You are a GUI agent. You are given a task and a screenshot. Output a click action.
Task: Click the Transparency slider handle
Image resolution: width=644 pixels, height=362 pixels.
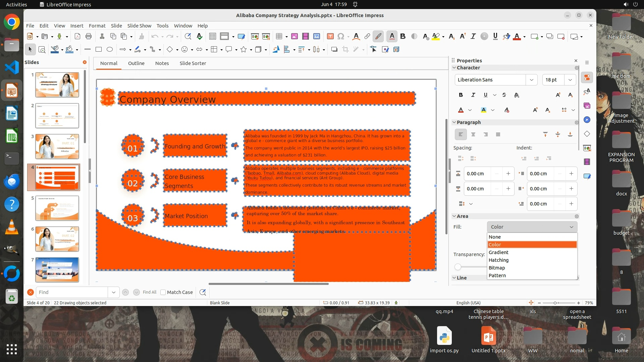tap(458, 267)
